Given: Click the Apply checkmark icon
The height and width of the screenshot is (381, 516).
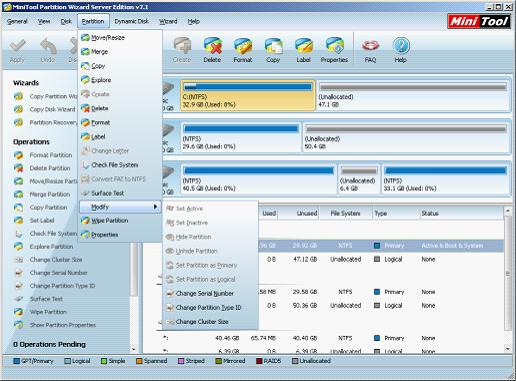Looking at the screenshot, I should tap(17, 50).
